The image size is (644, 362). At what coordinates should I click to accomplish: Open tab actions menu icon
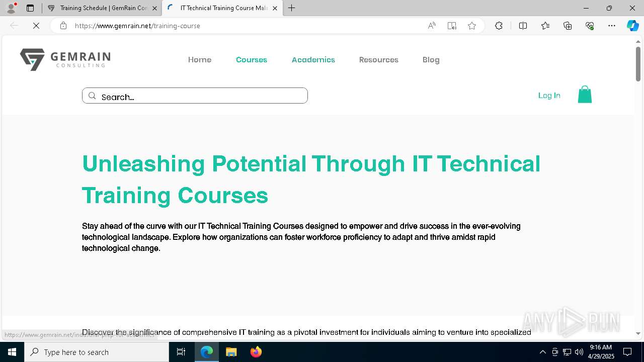(30, 8)
